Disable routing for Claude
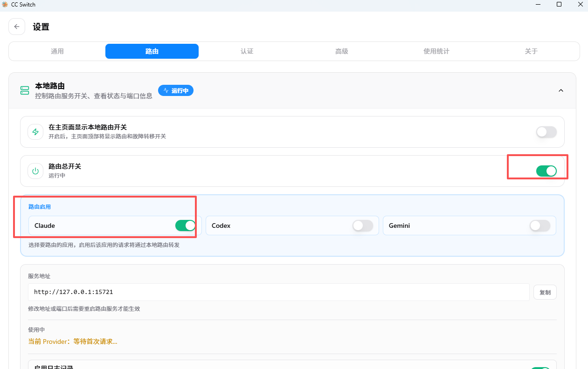The width and height of the screenshot is (588, 369). 186,225
